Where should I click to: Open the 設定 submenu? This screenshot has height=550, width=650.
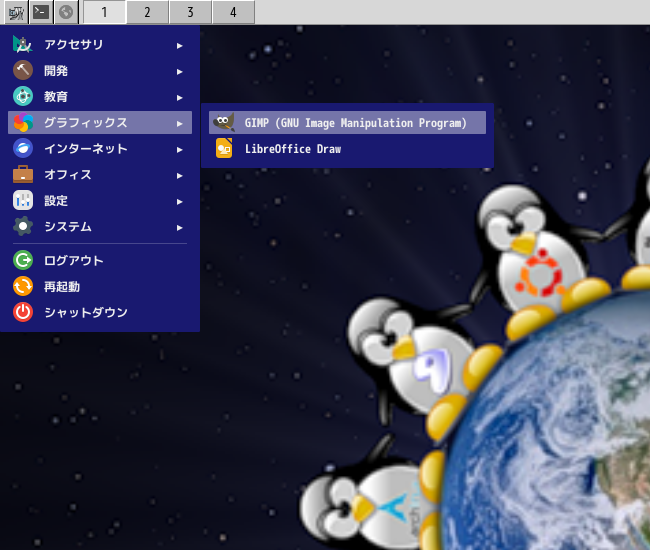tap(100, 201)
